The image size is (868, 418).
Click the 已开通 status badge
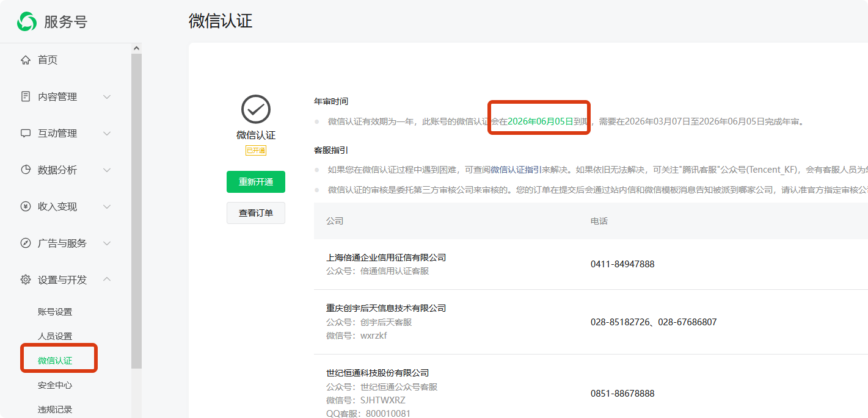[x=256, y=150]
